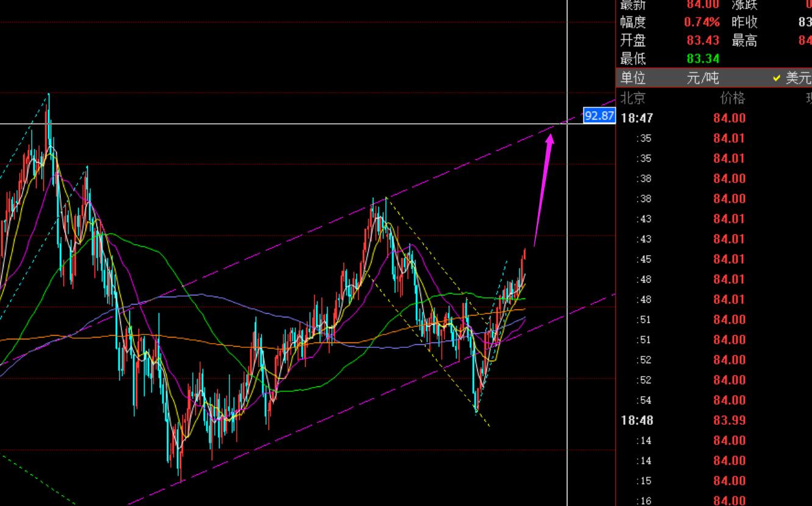Viewport: 812px width, 506px height.
Task: Click the 92.87 price axis label
Action: (x=599, y=115)
